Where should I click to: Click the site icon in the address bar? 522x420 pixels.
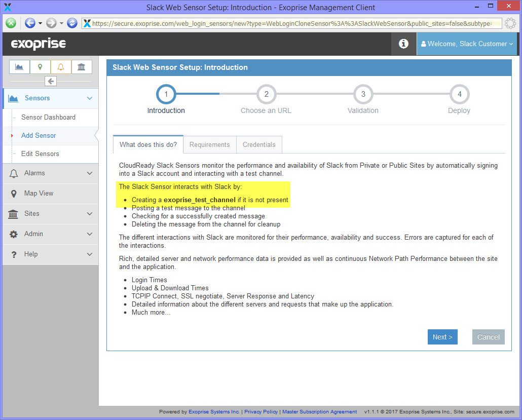87,23
